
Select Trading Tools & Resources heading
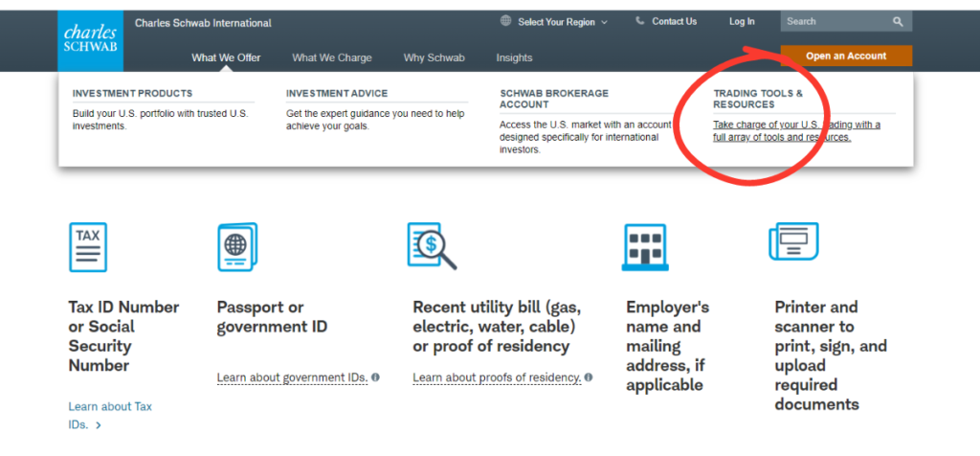click(758, 99)
